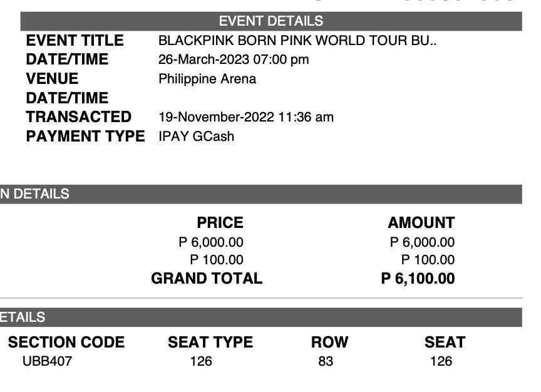Viewport: 541px width, 392px height.
Task: Click the P 6,100.00 grand total amount
Action: [418, 279]
